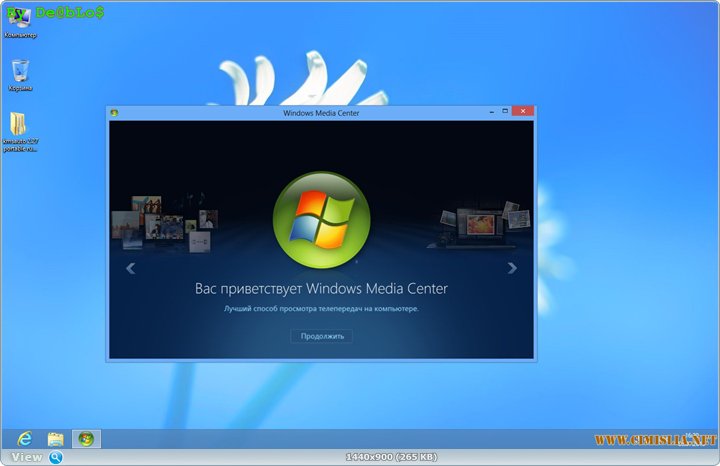Activate the Media Center taskbar button
Screen dimensions: 720x466
coord(86,439)
